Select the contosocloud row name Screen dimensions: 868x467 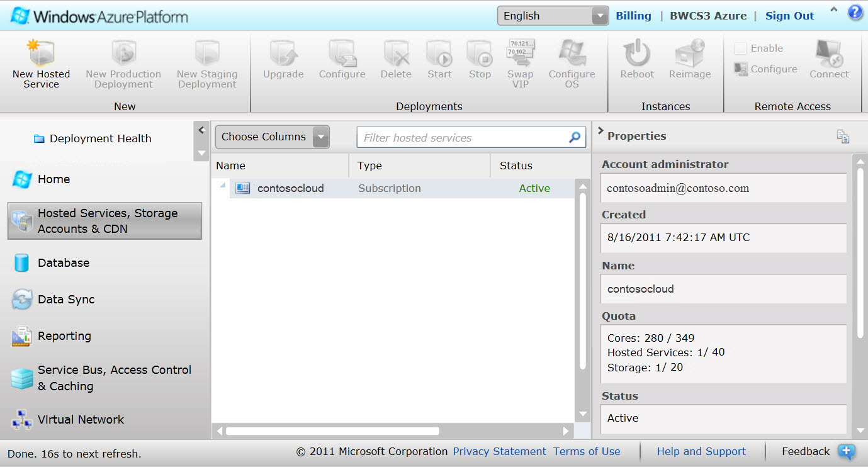pyautogui.click(x=291, y=188)
